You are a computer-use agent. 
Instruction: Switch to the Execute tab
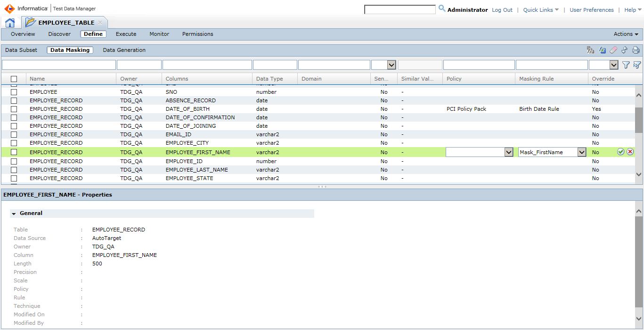coord(126,34)
